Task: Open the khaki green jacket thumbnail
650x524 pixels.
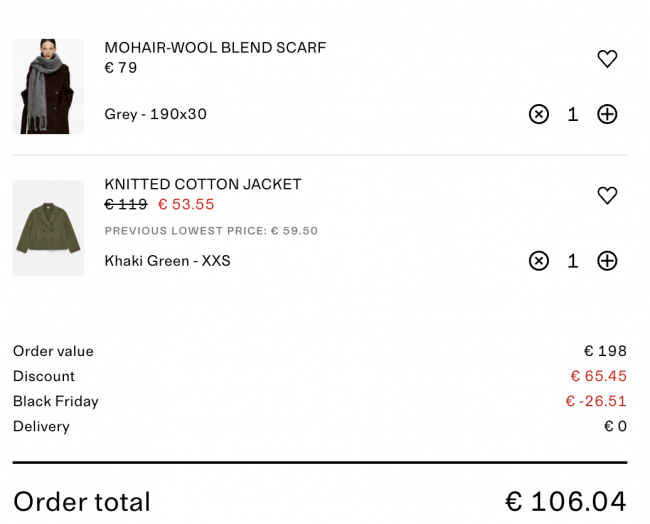Action: coord(48,228)
